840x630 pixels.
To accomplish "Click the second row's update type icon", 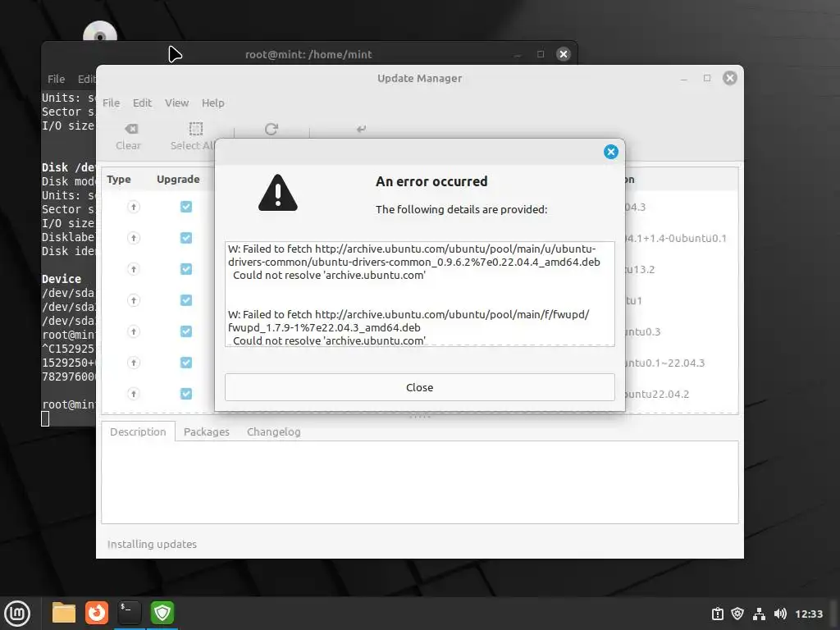I will (134, 238).
